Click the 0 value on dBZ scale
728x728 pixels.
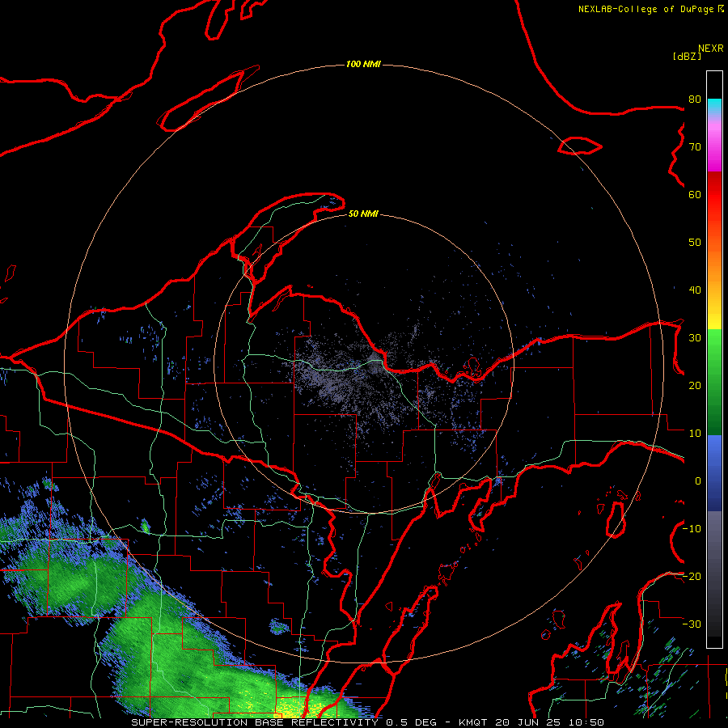click(x=698, y=481)
